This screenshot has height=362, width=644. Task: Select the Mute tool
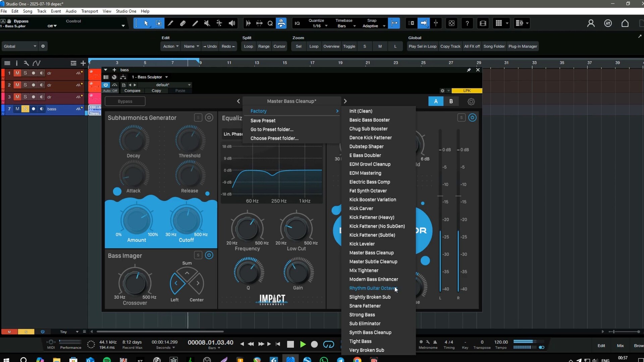(x=207, y=23)
